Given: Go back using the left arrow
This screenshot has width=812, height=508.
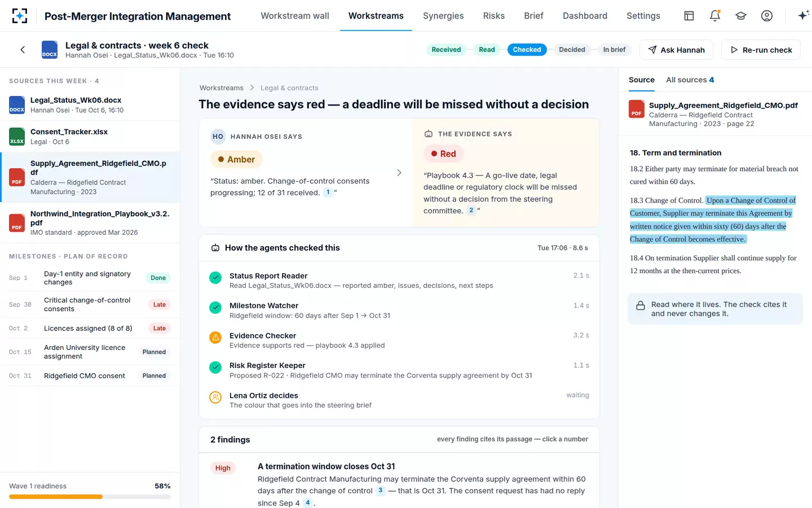Looking at the screenshot, I should pyautogui.click(x=23, y=50).
